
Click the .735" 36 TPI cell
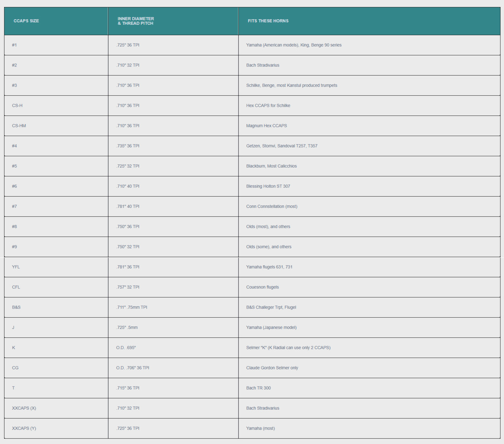click(173, 146)
